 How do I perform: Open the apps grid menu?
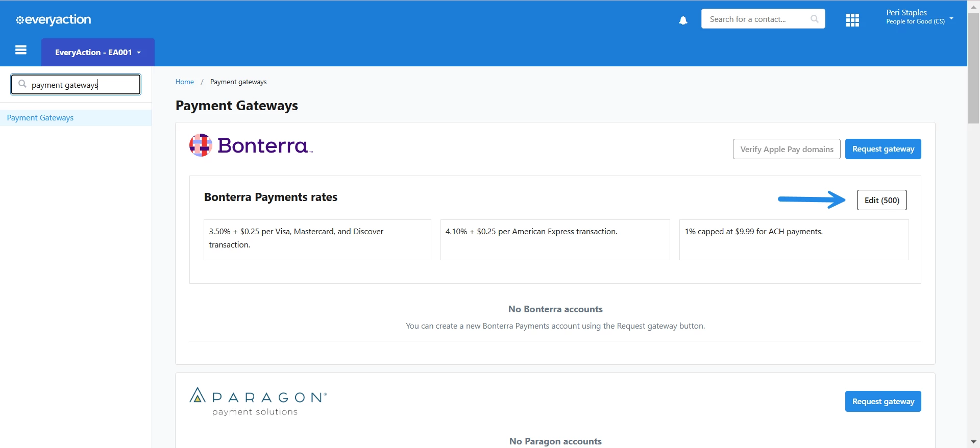click(852, 20)
